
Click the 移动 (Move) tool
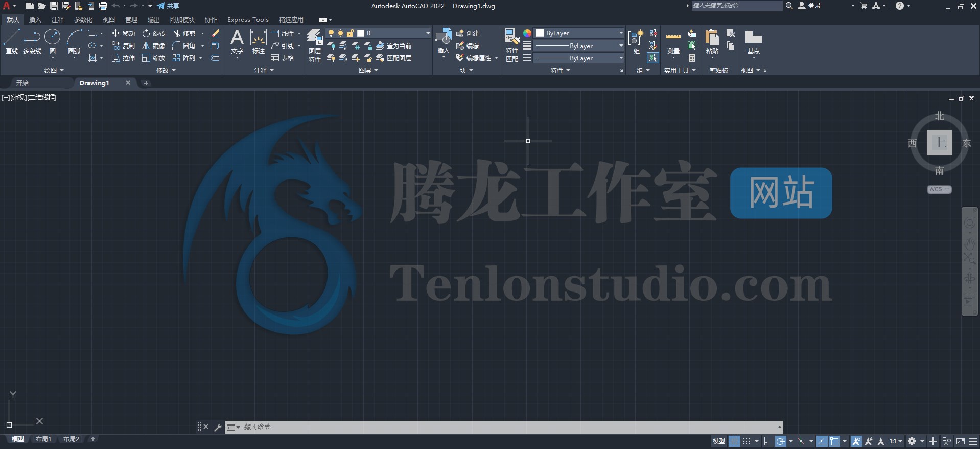(x=123, y=33)
